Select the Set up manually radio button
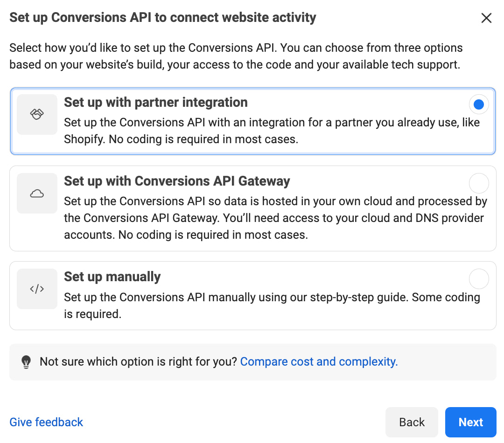Image resolution: width=504 pixels, height=443 pixels. 479,279
